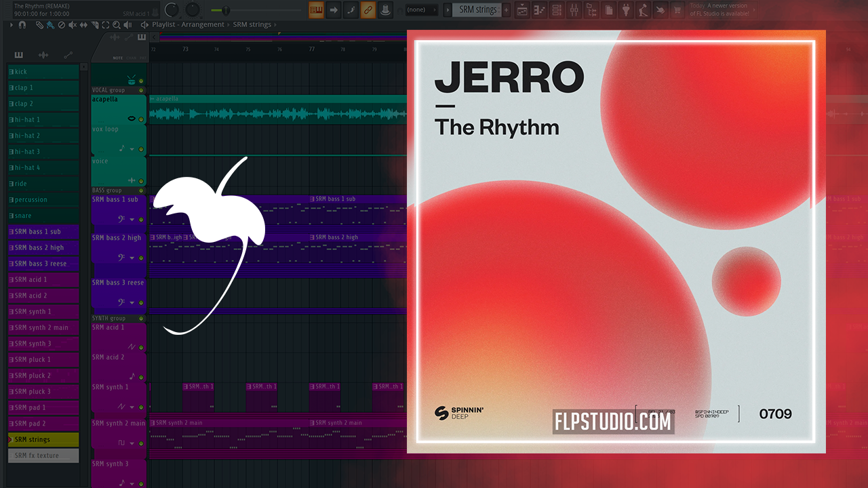Image resolution: width=868 pixels, height=488 pixels.
Task: Open the Browser tree icon
Action: (591, 9)
